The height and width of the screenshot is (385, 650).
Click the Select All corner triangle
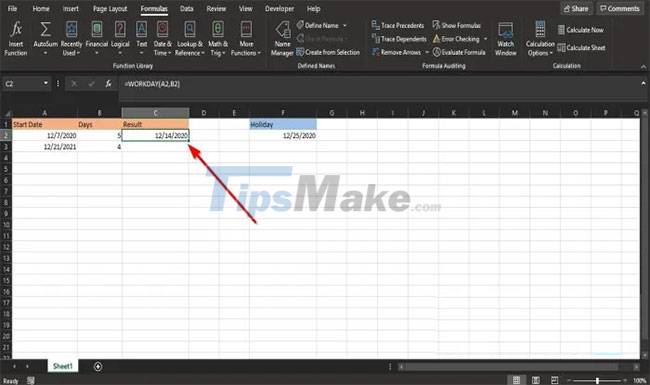coord(7,113)
